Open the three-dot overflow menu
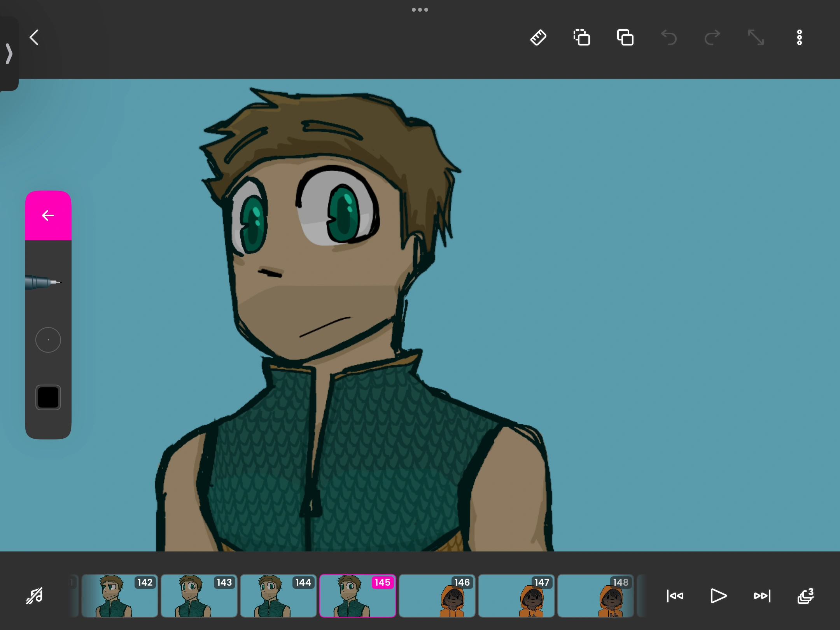This screenshot has width=840, height=630. [800, 38]
